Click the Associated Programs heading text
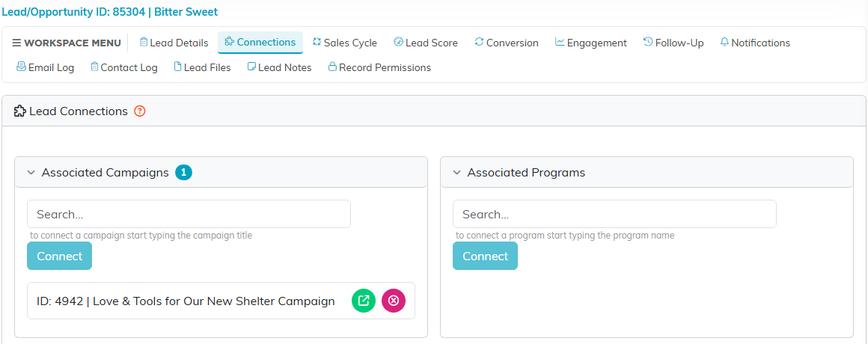Viewport: 868px width, 344px height. click(526, 173)
